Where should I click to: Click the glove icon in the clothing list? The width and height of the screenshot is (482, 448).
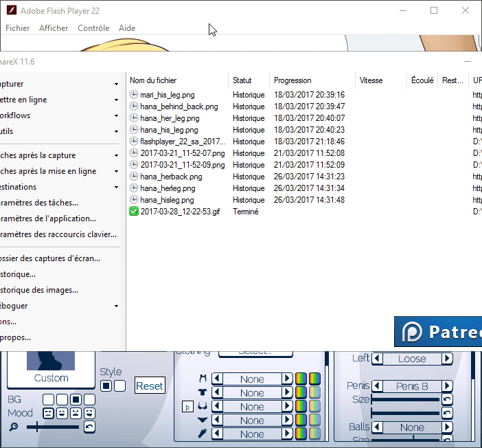point(203,434)
